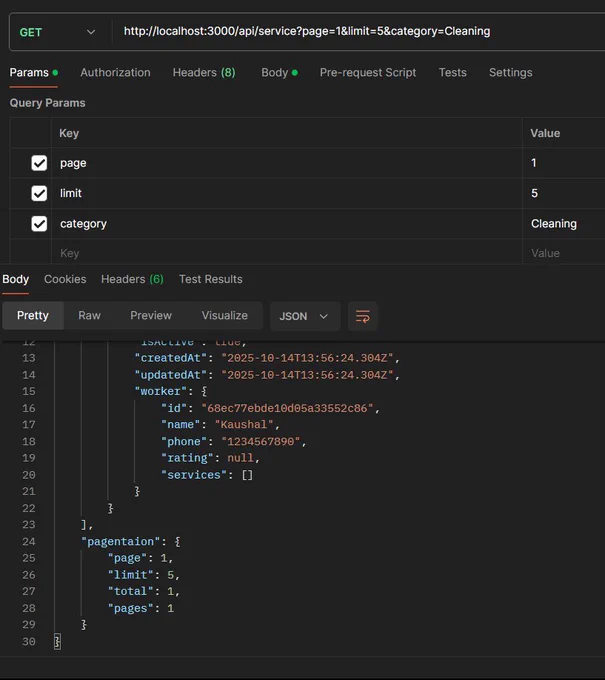Uncheck the page query param checkbox
The width and height of the screenshot is (605, 680).
(39, 163)
